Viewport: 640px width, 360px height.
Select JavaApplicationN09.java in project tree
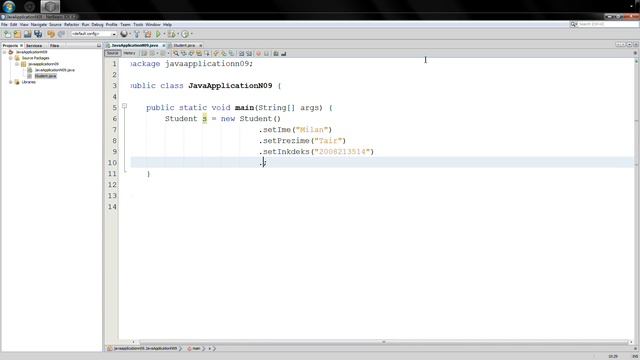click(54, 70)
